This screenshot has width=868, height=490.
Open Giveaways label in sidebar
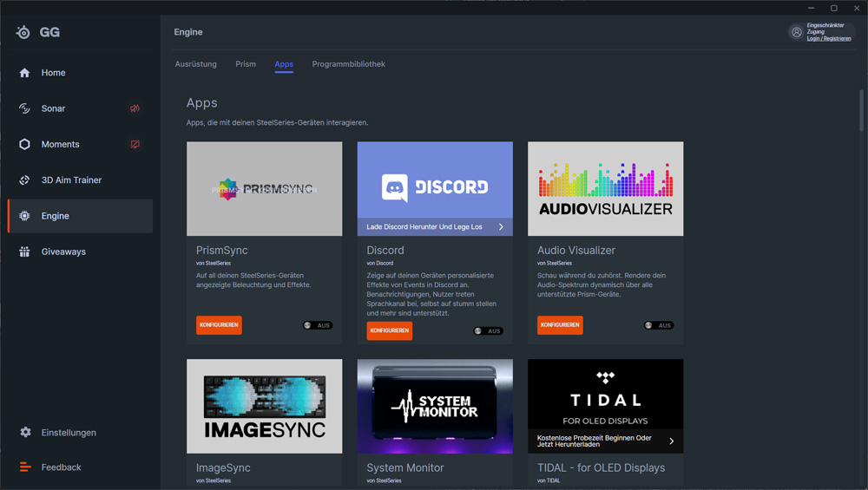pos(63,252)
